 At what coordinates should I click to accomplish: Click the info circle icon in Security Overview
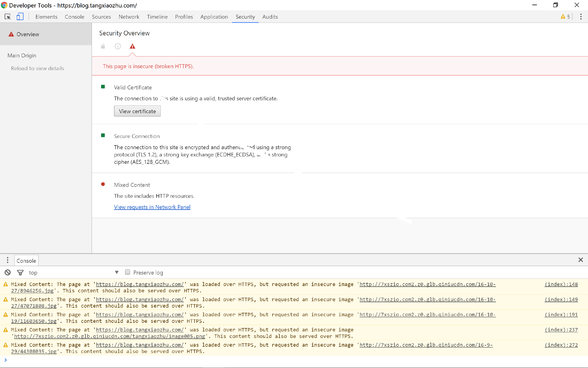tap(118, 46)
